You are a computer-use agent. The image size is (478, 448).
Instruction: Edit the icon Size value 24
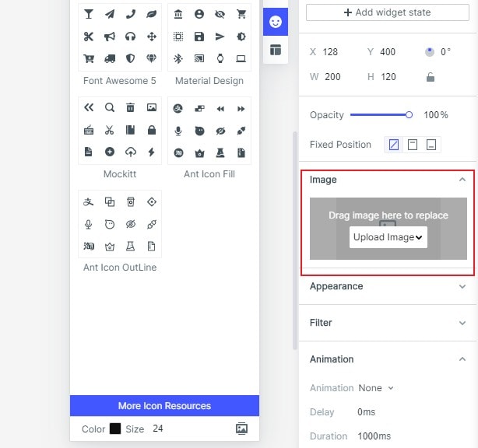coord(157,429)
